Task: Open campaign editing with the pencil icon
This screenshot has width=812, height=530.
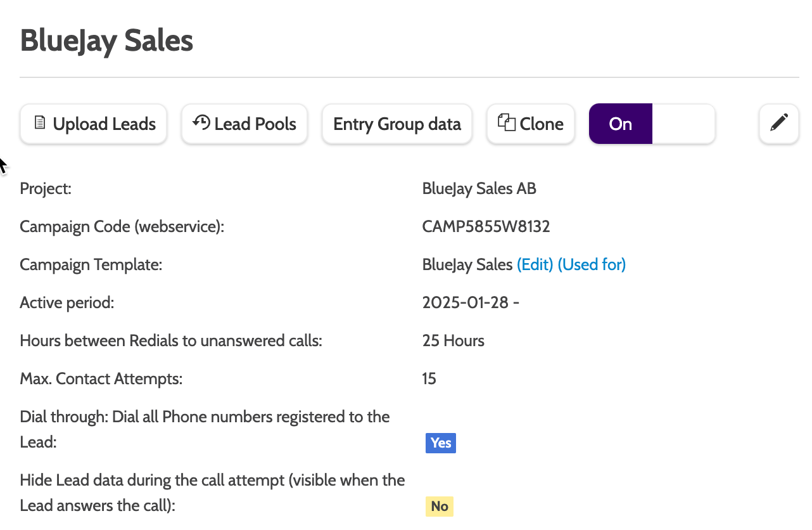Action: tap(778, 123)
